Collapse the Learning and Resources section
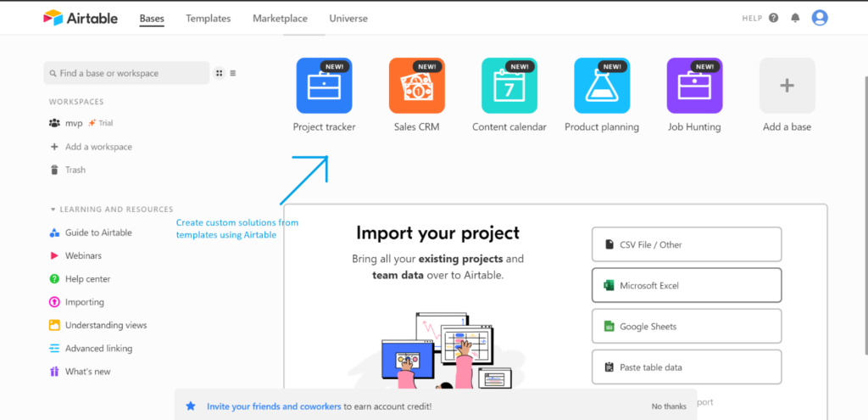868x420 pixels. [111, 210]
